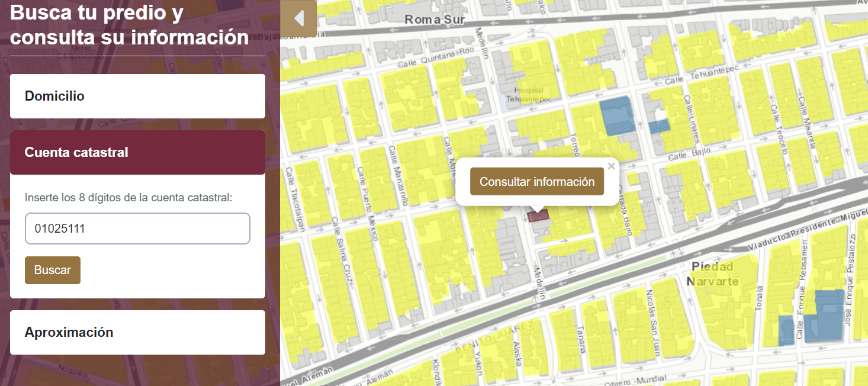Select the large blue parcel near Calle Tehuantepec
The image size is (868, 386).
[617, 115]
